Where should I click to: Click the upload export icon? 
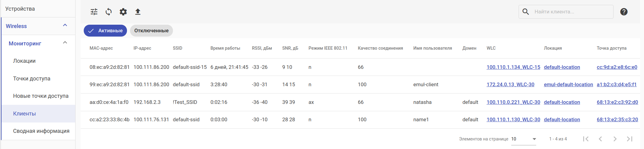(x=138, y=12)
